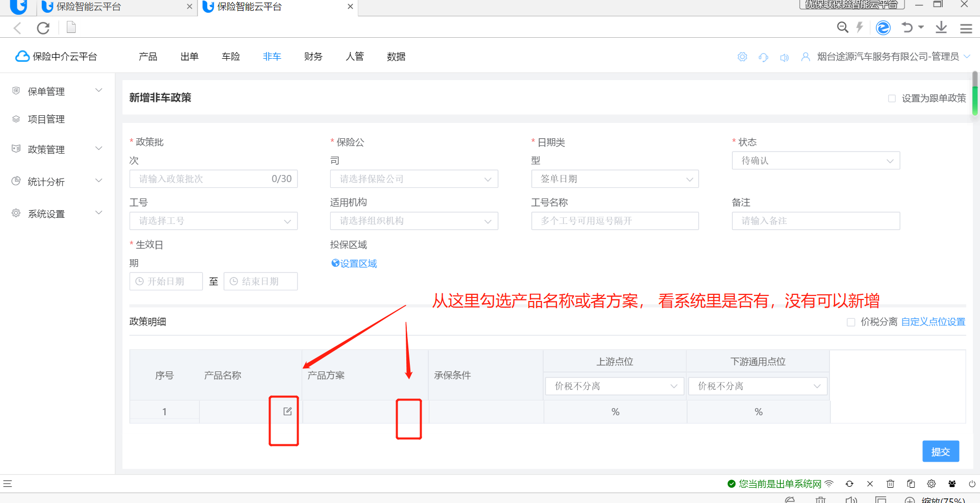Viewport: 980px width, 503px height.
Task: Click the 提交 submit button
Action: click(x=941, y=451)
